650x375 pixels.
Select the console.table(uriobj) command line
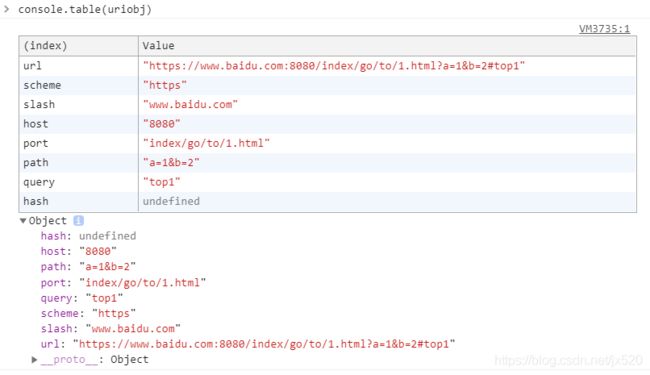pyautogui.click(x=85, y=9)
